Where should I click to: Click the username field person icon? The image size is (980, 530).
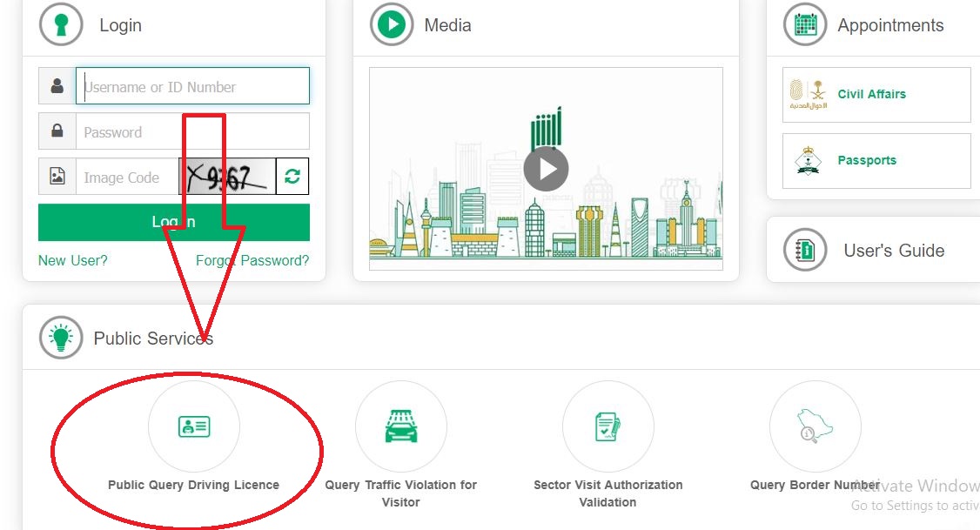[57, 85]
